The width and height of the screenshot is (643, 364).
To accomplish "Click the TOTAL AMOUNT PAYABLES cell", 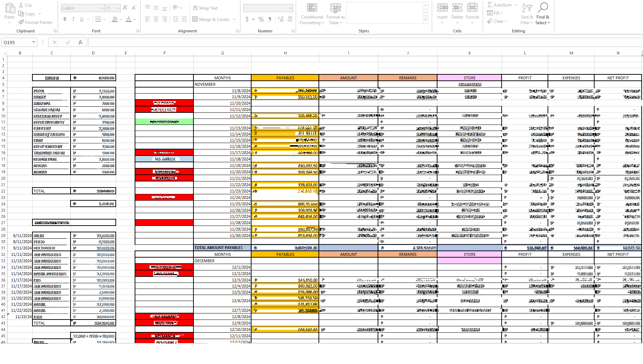I will coord(222,248).
